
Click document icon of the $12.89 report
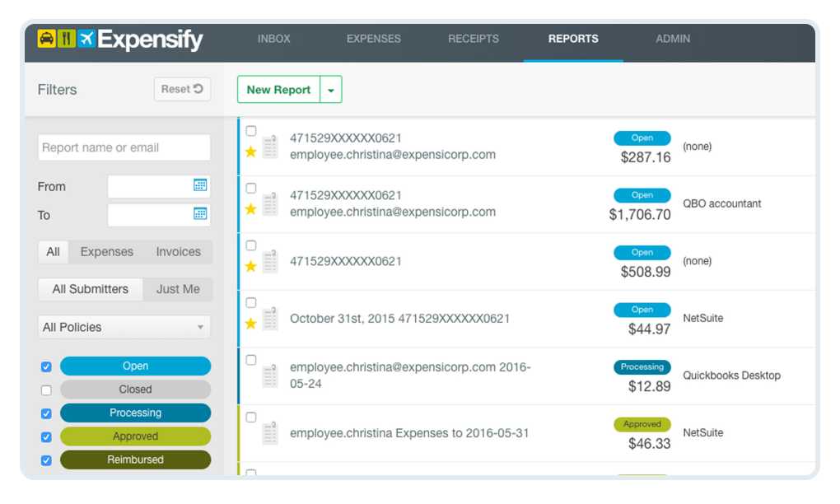[x=271, y=376]
